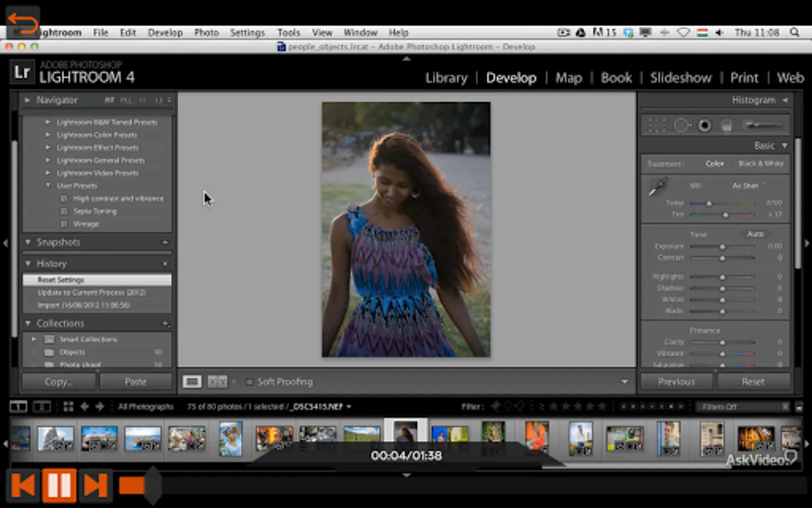Enable the Soft Proofing checkbox
Screen dimensions: 812x508
pyautogui.click(x=249, y=382)
